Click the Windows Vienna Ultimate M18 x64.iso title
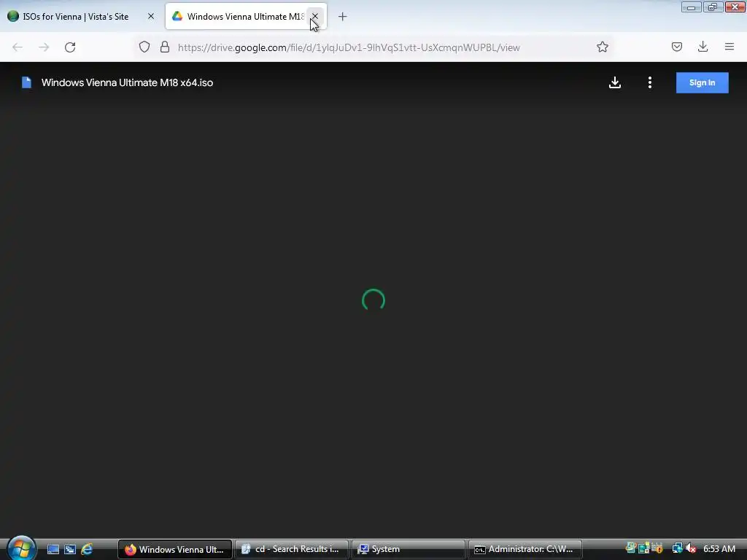The width and height of the screenshot is (747, 560). (x=127, y=82)
